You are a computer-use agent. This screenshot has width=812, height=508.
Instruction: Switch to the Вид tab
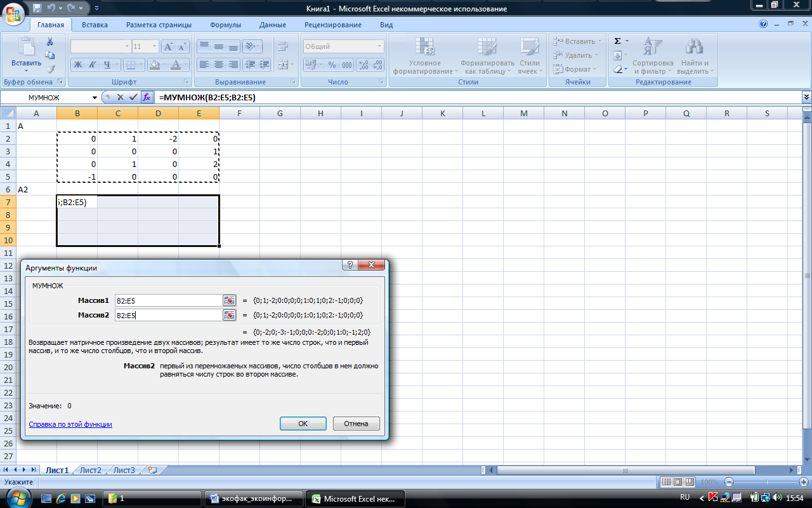(x=386, y=25)
